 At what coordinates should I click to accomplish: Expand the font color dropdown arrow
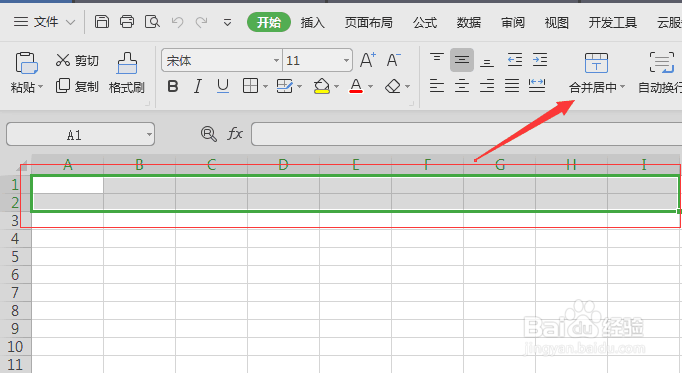371,87
